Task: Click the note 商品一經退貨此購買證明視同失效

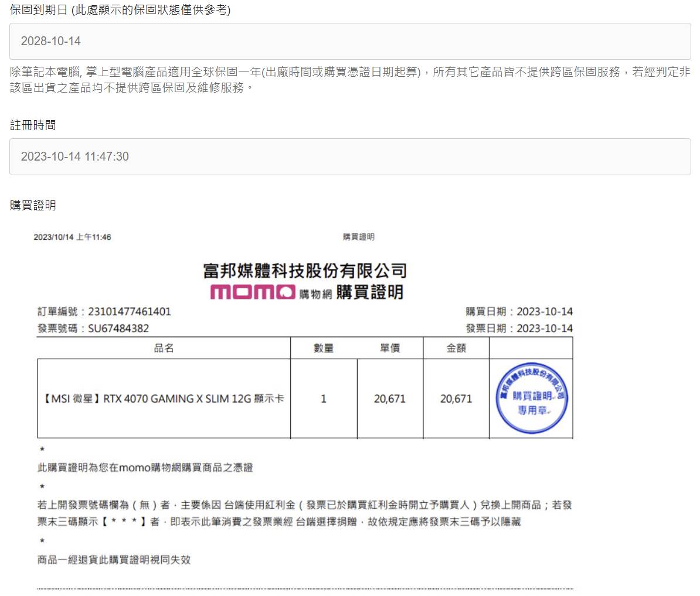Action: 114,560
